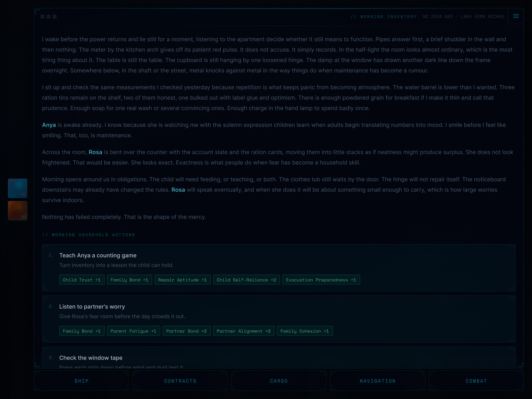This screenshot has width=532, height=399.
Task: Open the hamburger menu in header
Action: click(516, 16)
